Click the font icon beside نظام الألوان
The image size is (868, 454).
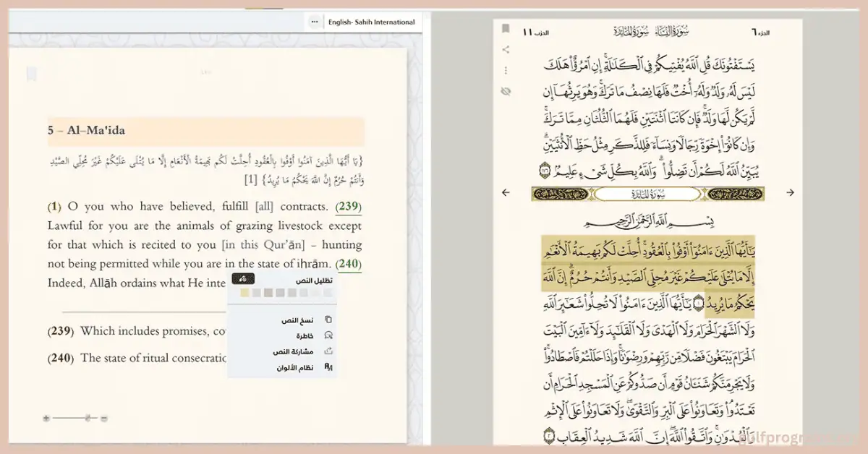pyautogui.click(x=328, y=367)
